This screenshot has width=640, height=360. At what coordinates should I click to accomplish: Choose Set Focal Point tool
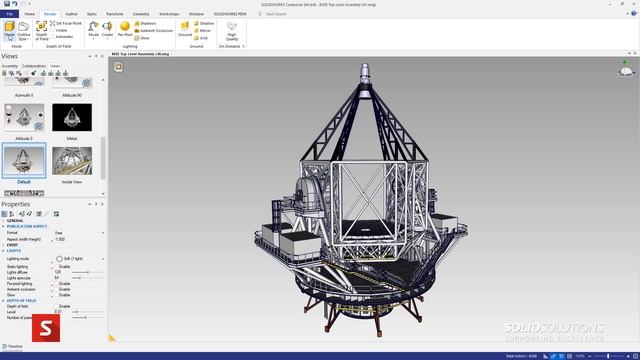[x=66, y=23]
